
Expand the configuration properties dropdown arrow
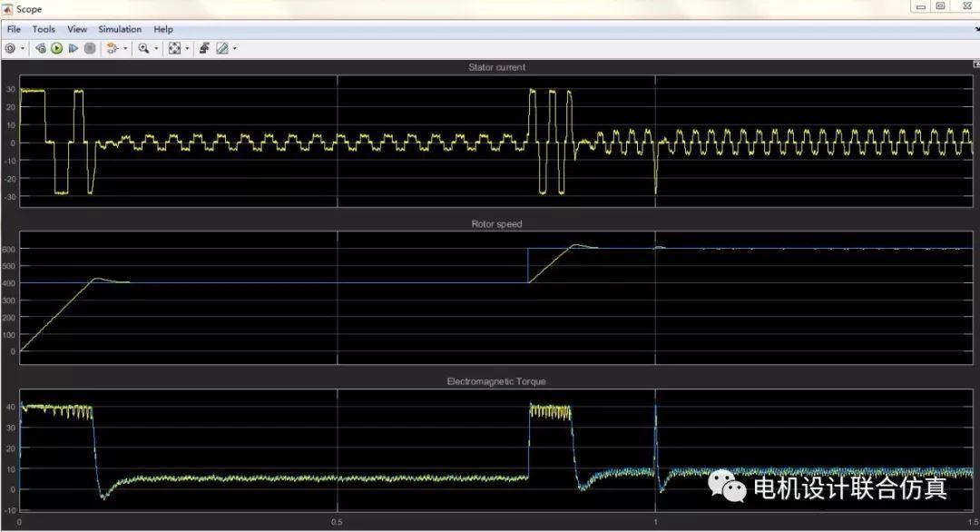pyautogui.click(x=23, y=48)
